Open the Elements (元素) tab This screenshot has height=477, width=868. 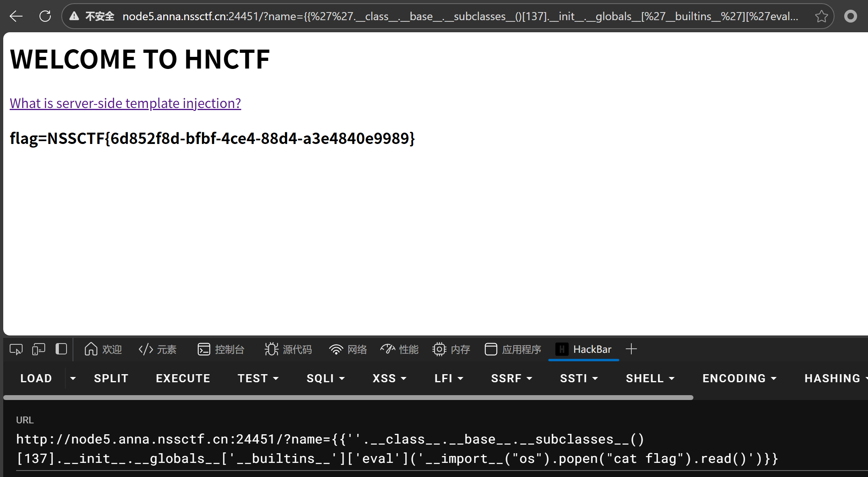pos(158,349)
